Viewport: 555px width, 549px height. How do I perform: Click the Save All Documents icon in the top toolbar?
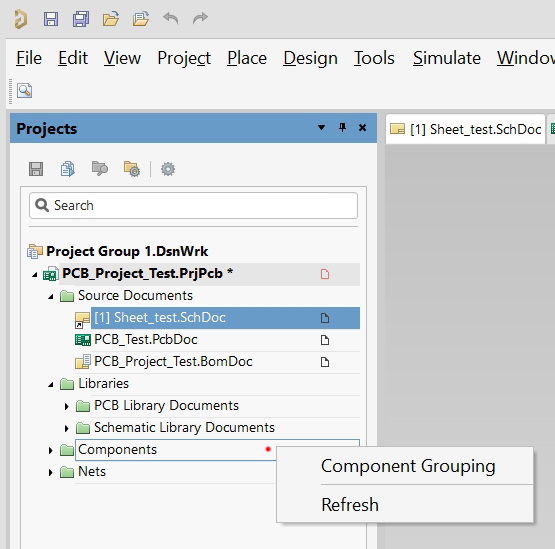click(81, 19)
